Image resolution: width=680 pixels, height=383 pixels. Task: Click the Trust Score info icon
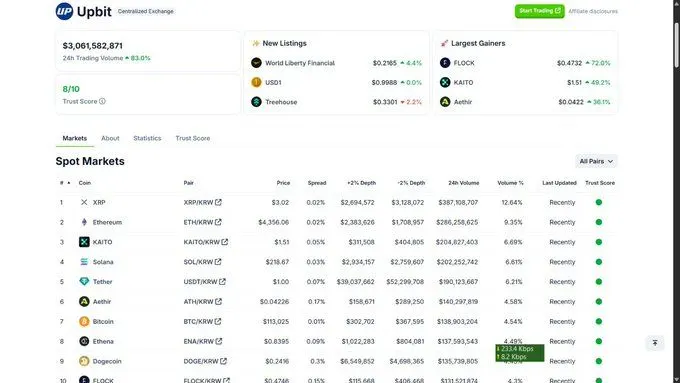tap(102, 101)
